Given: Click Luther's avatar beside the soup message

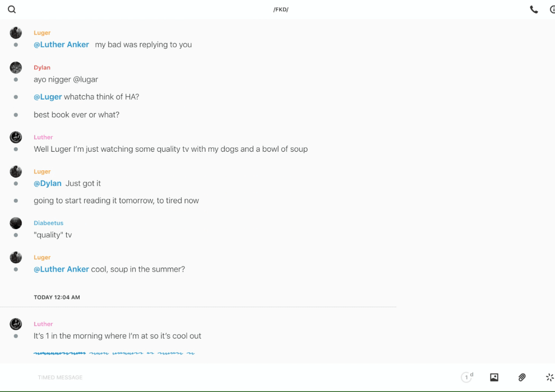Looking at the screenshot, I should tap(16, 137).
